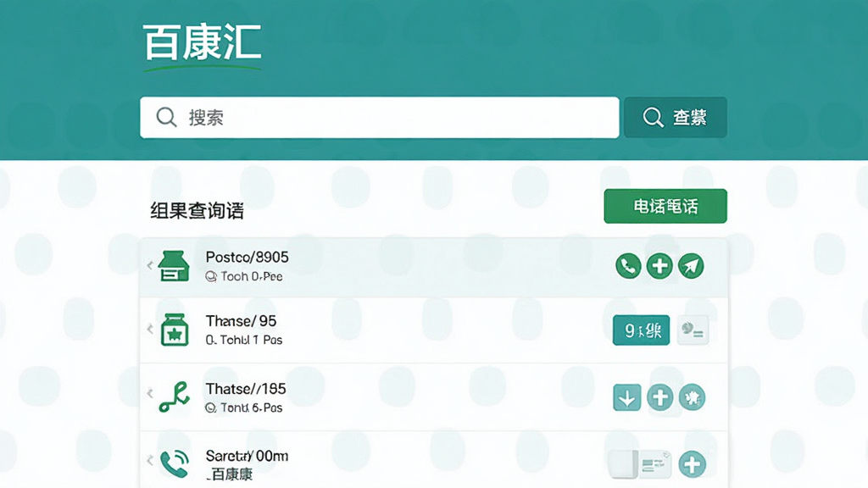Screen dimensions: 868x488
Task: Expand the Thatse//185 row chevron
Action: coord(149,393)
